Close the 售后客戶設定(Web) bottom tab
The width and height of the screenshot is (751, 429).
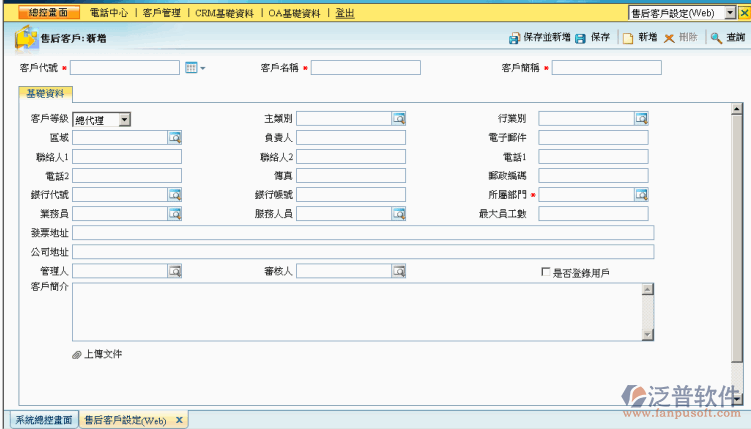pyautogui.click(x=179, y=420)
